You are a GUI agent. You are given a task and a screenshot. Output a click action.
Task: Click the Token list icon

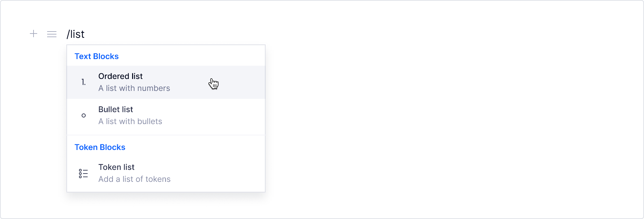point(83,173)
